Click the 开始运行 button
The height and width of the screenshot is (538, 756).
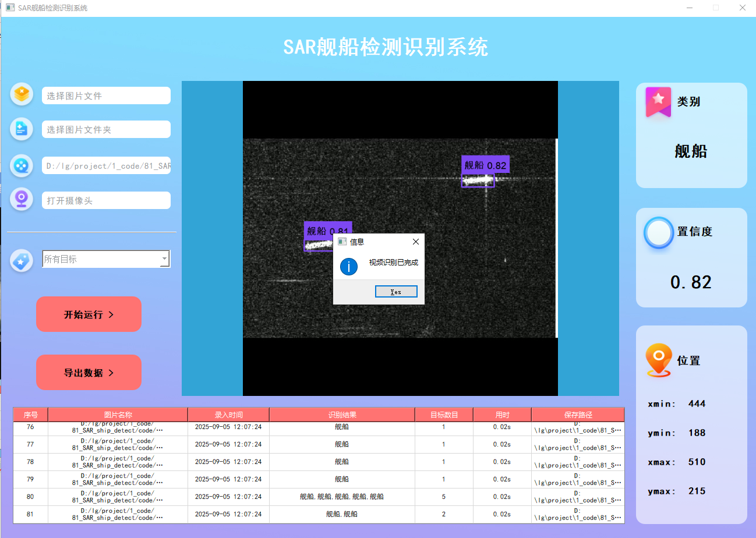point(89,314)
